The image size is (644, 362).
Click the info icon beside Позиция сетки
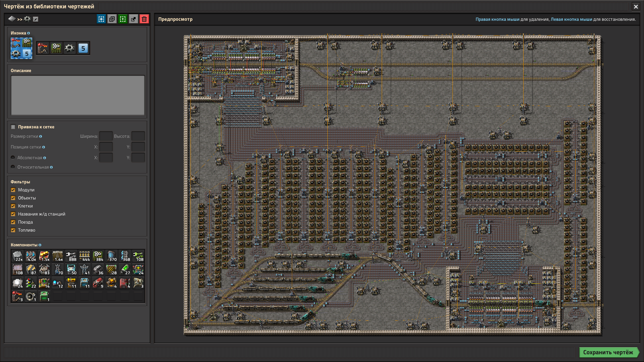click(x=44, y=147)
